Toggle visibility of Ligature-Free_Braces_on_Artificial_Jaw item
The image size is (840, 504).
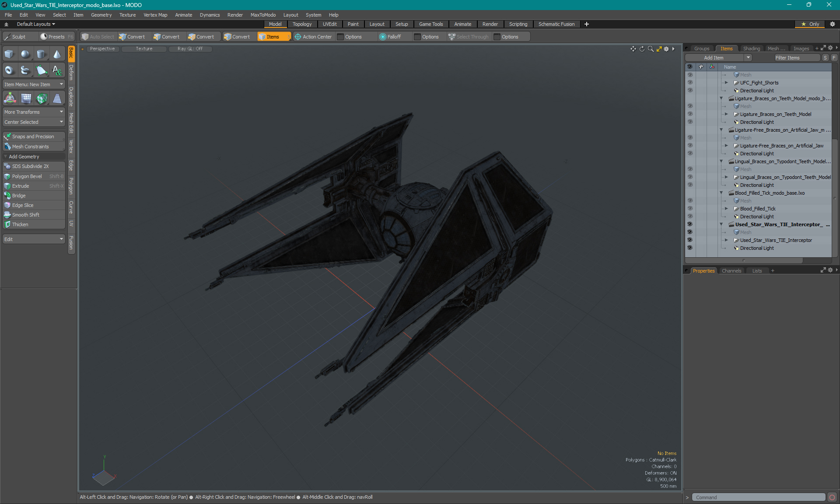690,146
